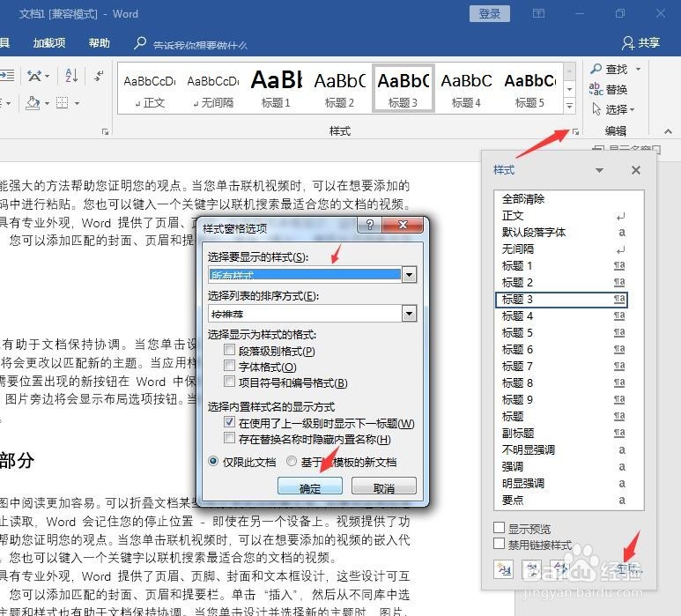
Task: Apply 明显强调 from the Styles pane
Action: [x=562, y=483]
